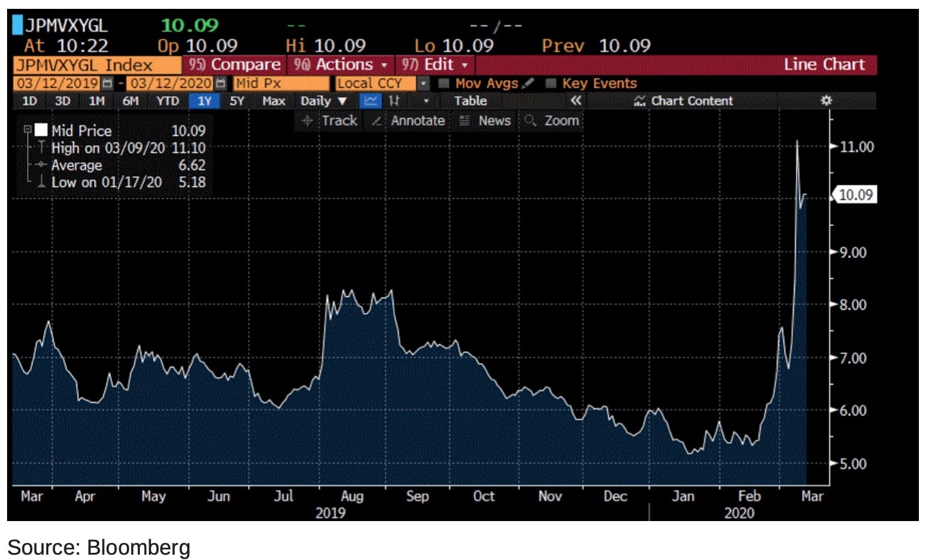The height and width of the screenshot is (560, 936).
Task: Click the white Mid Price color swatch
Action: click(41, 130)
